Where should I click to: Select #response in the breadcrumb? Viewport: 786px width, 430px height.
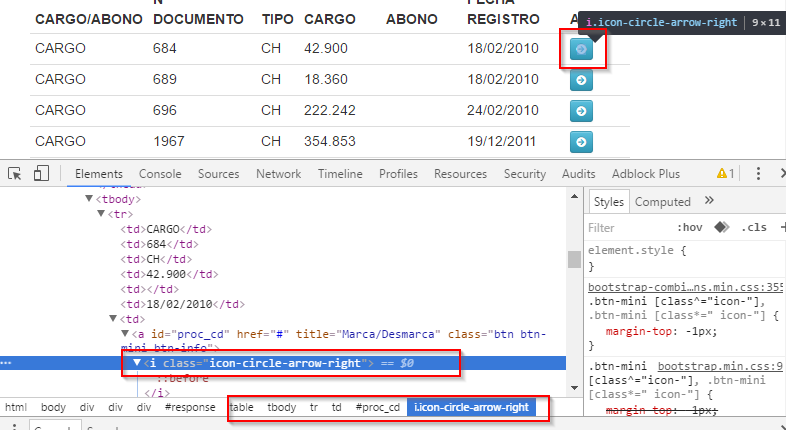point(190,407)
